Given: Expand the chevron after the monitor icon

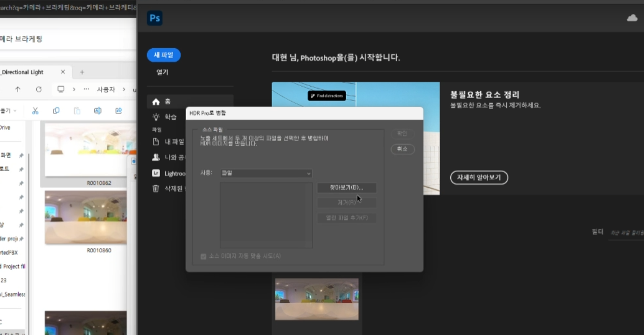Looking at the screenshot, I should 74,89.
